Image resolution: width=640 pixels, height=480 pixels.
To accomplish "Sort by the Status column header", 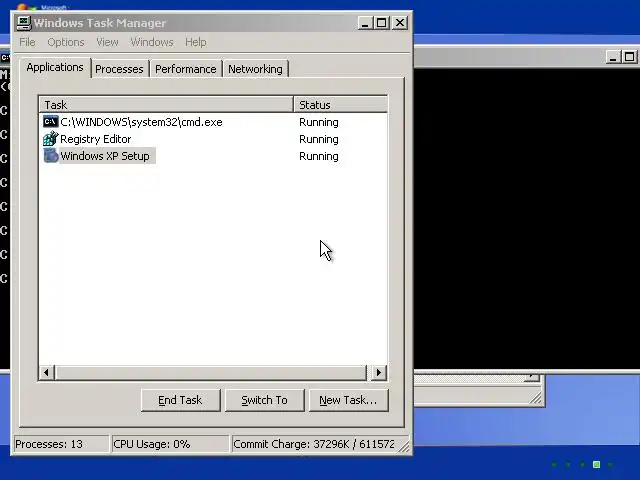I will [340, 104].
